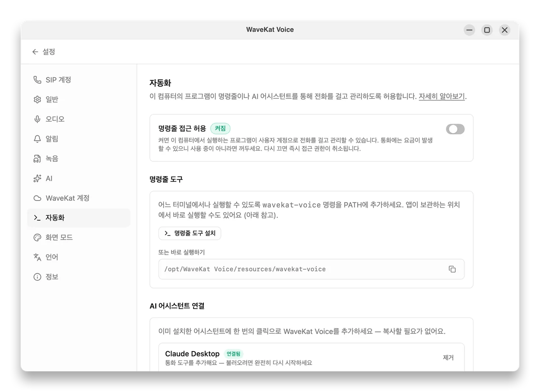The height and width of the screenshot is (392, 540).
Task: Click the 켜짐 status badge
Action: pos(220,129)
